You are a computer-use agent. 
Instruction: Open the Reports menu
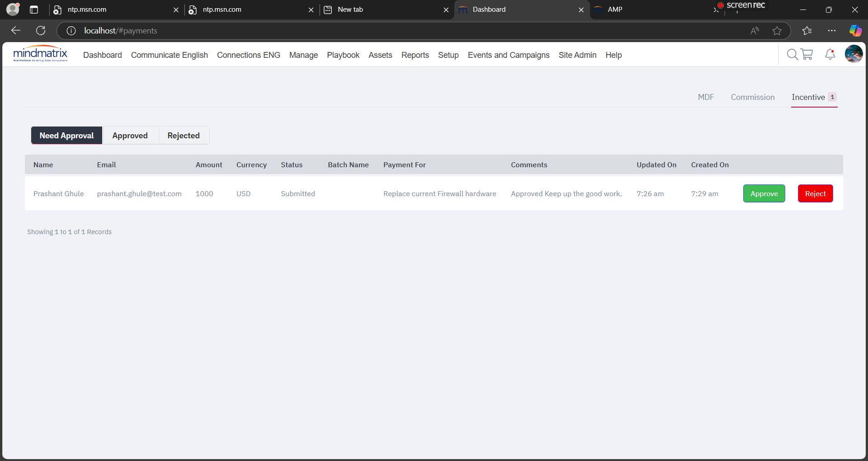tap(415, 55)
